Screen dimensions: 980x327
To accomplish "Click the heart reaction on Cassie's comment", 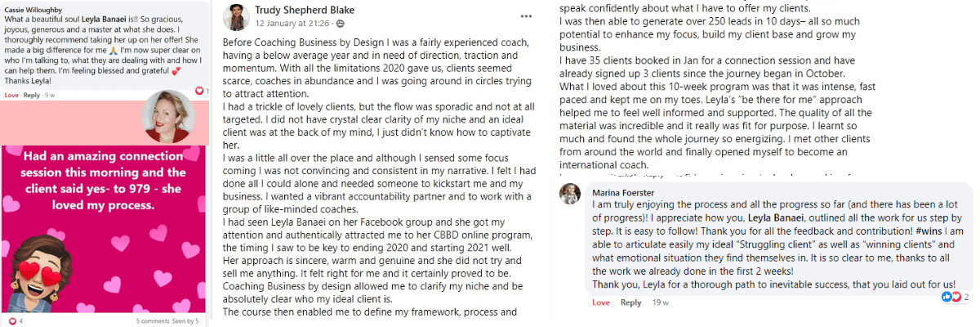I will coord(199,91).
